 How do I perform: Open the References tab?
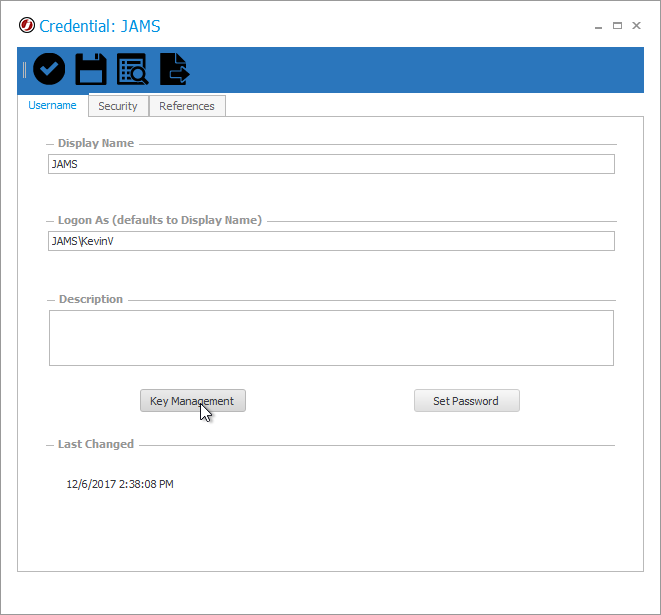point(187,106)
